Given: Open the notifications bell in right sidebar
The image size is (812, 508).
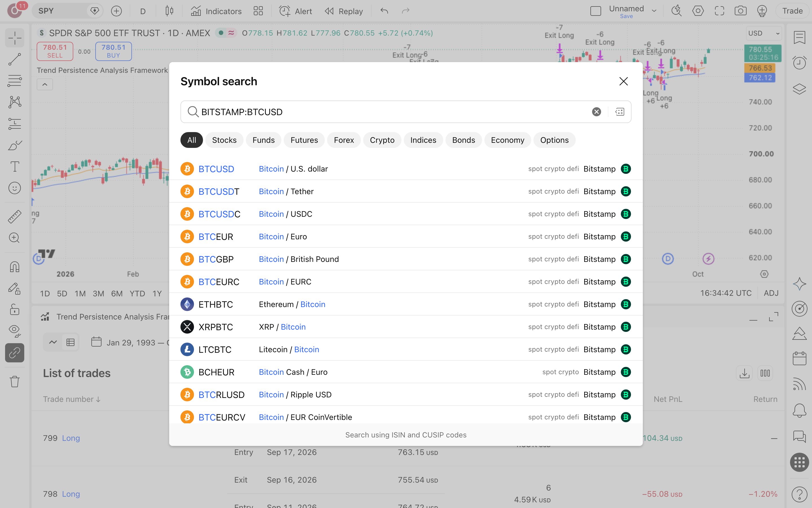Looking at the screenshot, I should pyautogui.click(x=799, y=411).
